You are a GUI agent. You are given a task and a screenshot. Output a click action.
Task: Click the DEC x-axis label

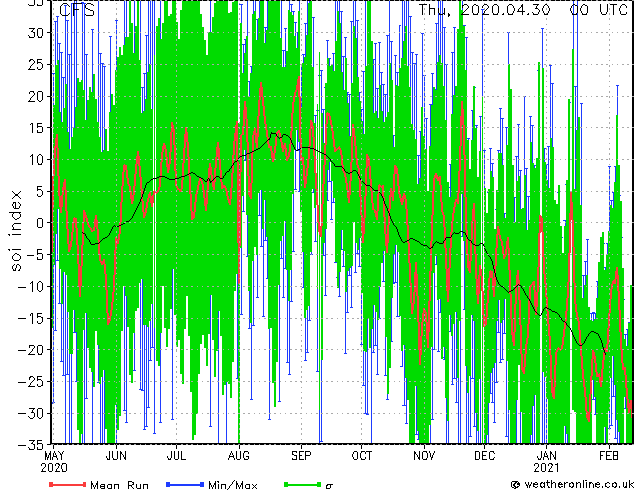click(484, 456)
